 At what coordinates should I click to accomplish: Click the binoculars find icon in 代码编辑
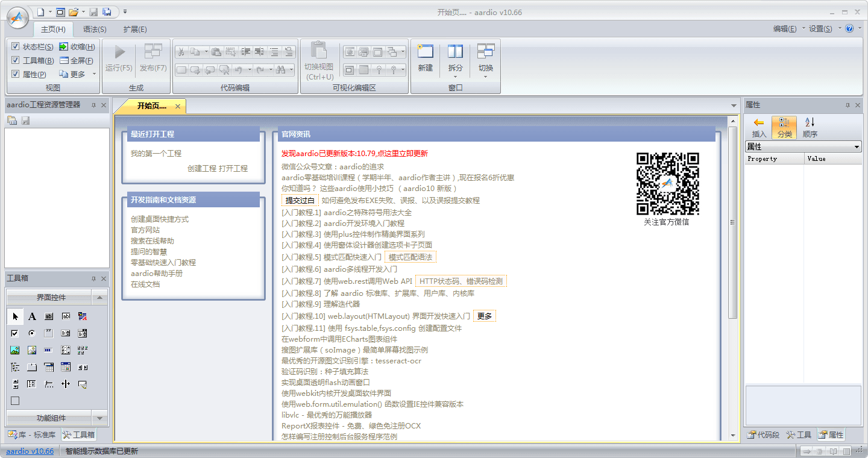(x=280, y=70)
